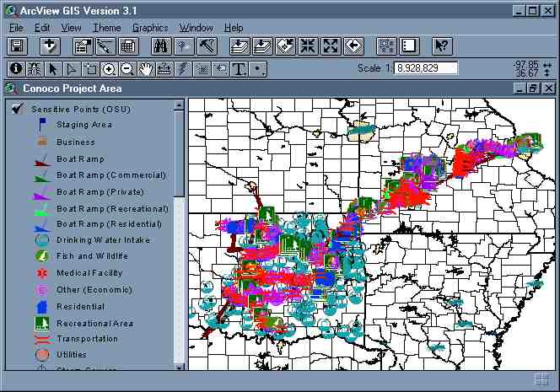Select the Hot Link lightning tool
Image resolution: width=560 pixels, height=392 pixels.
(183, 69)
